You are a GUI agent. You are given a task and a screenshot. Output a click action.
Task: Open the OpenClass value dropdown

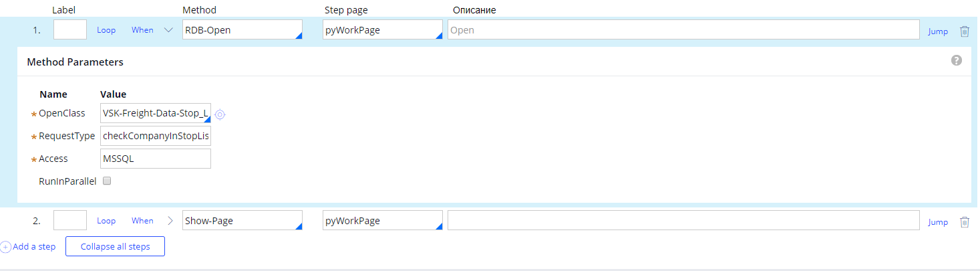point(207,120)
